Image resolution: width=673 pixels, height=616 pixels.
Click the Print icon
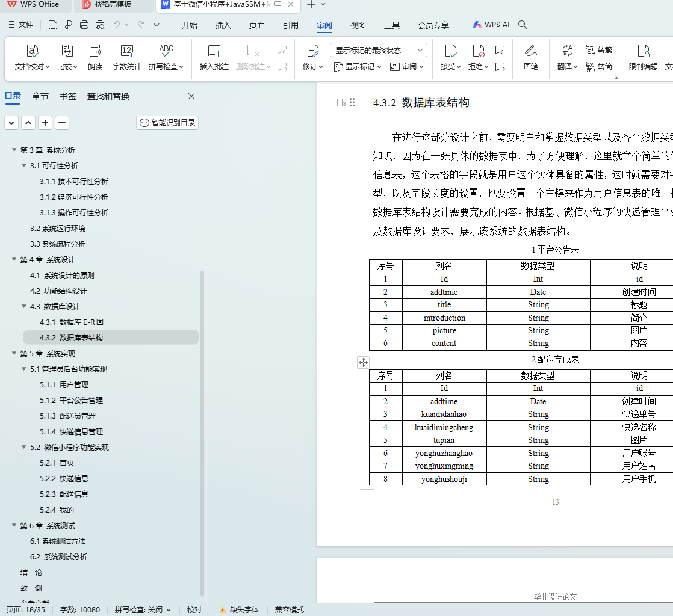[84, 25]
